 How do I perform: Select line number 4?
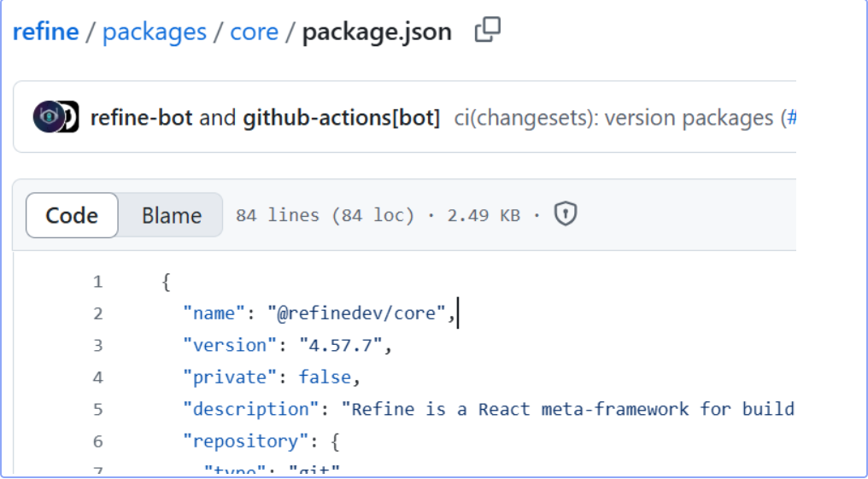(98, 377)
